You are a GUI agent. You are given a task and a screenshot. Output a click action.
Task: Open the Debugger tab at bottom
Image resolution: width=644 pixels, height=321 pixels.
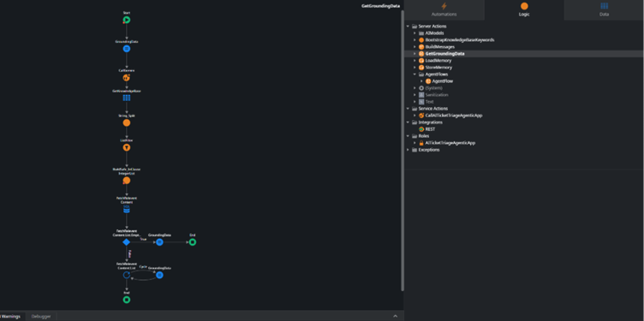(41, 316)
